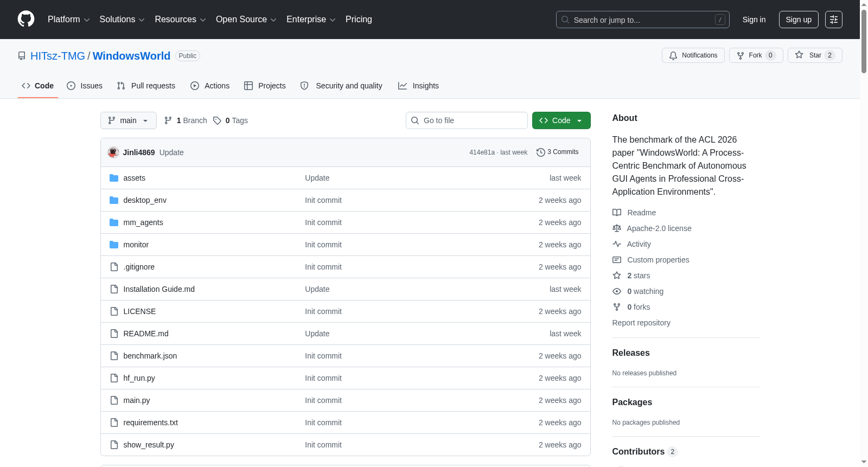View the 3 Commits history
The height and width of the screenshot is (467, 868).
tap(558, 152)
